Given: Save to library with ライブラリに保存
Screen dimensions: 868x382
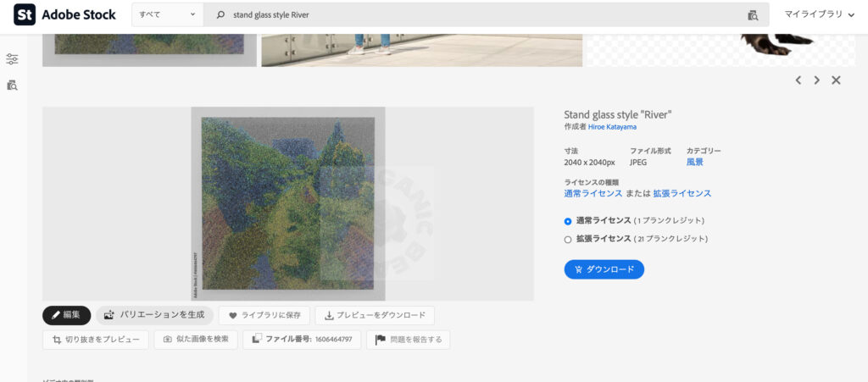Looking at the screenshot, I should (264, 315).
